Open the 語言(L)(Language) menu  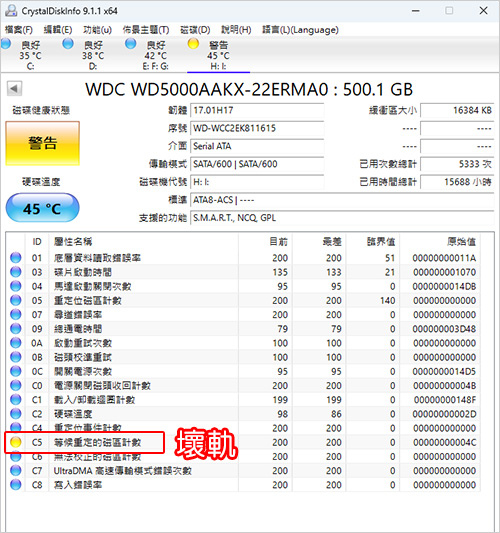click(x=300, y=30)
